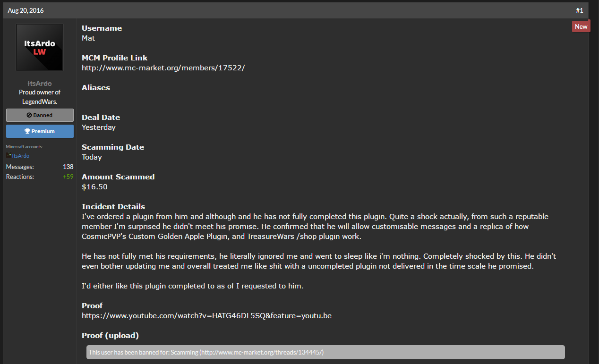Open the struck-through ItsArdo username profile
The image size is (599, 364).
click(40, 83)
